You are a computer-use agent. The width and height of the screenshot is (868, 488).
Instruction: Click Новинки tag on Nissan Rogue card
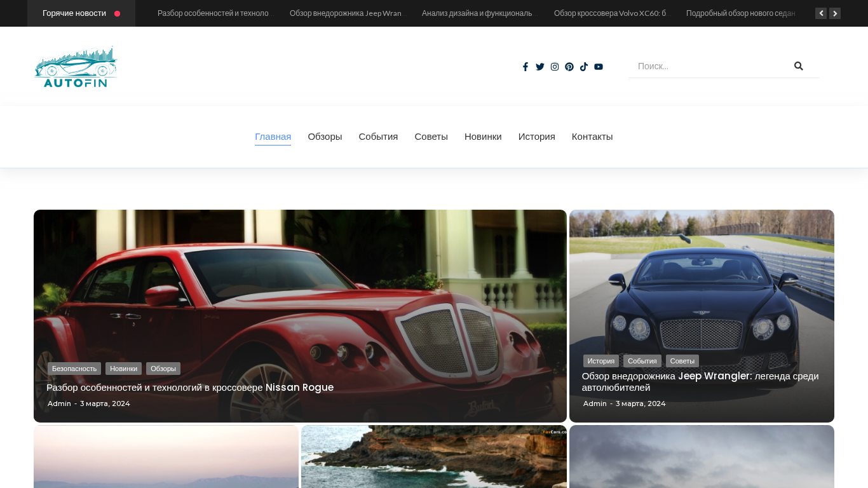[123, 369]
